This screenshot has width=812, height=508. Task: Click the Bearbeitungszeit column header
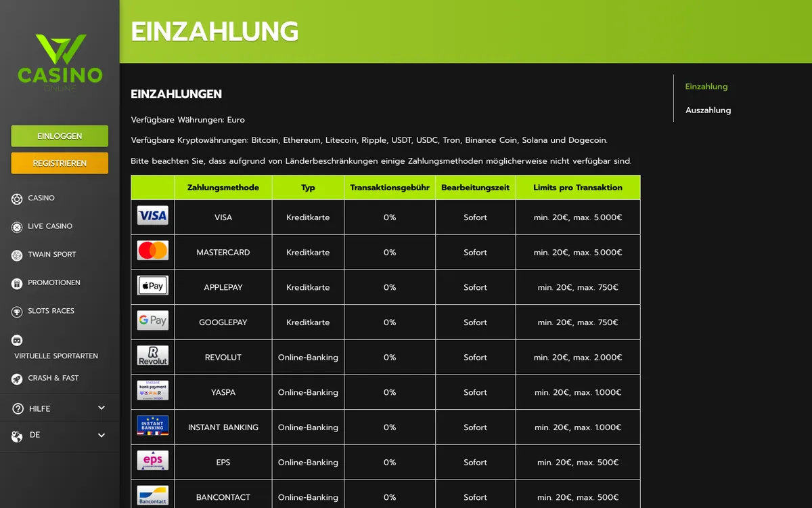(x=476, y=188)
